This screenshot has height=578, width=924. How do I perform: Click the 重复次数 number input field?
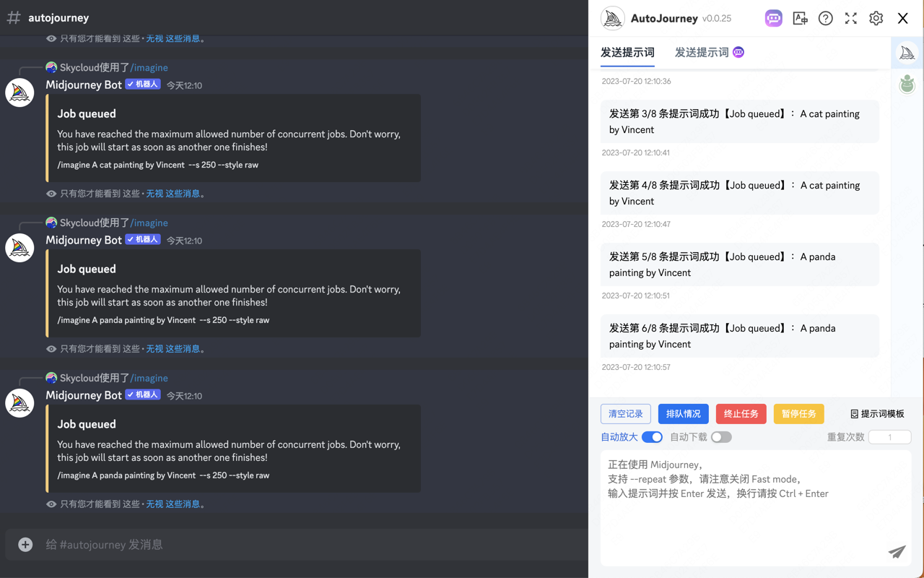click(889, 436)
